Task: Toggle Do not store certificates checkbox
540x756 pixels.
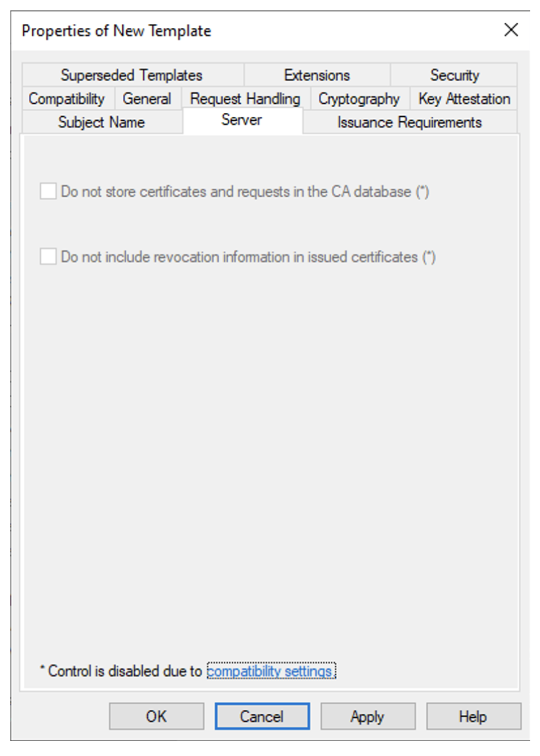Action: tap(48, 191)
